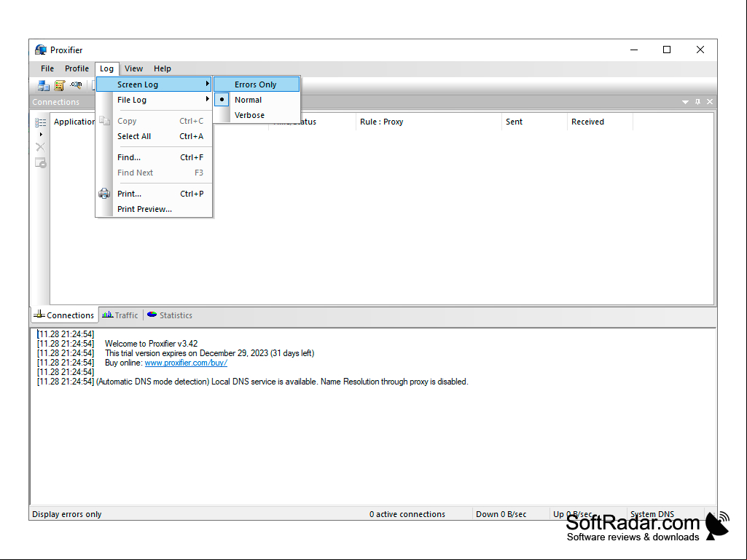Click the connections list view icon
747x560 pixels.
(41, 122)
